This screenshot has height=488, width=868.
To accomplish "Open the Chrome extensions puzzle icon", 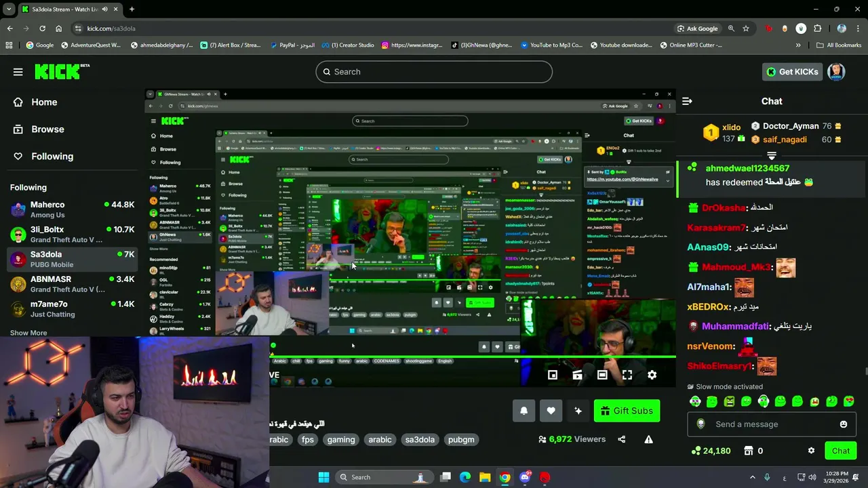I will [817, 28].
